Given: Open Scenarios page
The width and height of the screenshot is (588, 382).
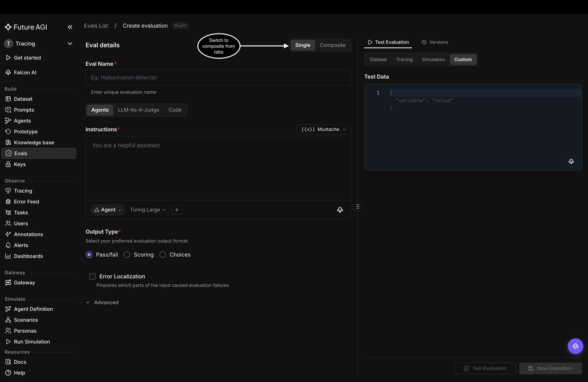Looking at the screenshot, I should (26, 320).
